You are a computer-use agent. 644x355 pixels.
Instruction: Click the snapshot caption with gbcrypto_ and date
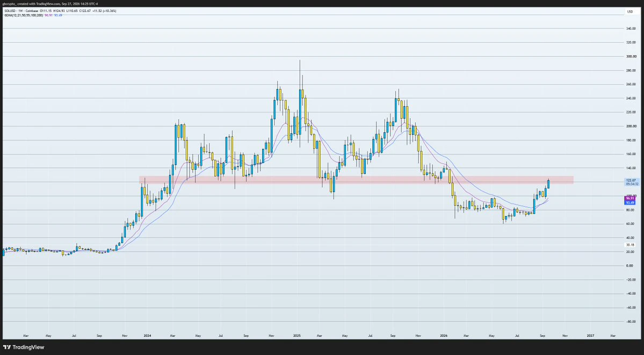tap(50, 4)
